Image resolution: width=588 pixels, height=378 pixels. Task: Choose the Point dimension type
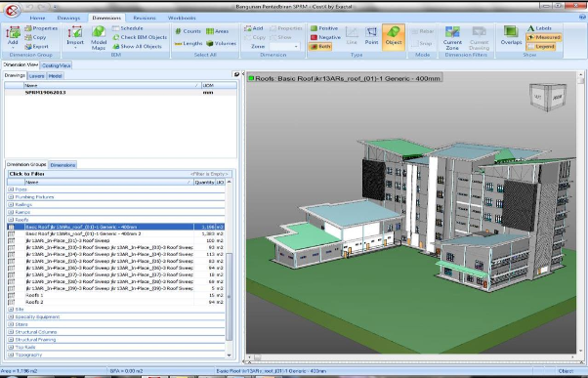(x=371, y=36)
